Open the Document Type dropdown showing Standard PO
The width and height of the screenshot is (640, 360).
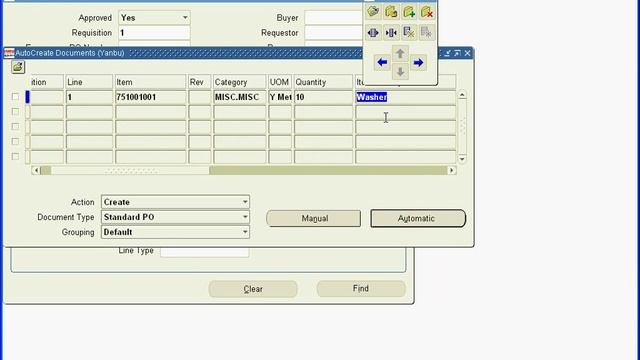pyautogui.click(x=175, y=217)
